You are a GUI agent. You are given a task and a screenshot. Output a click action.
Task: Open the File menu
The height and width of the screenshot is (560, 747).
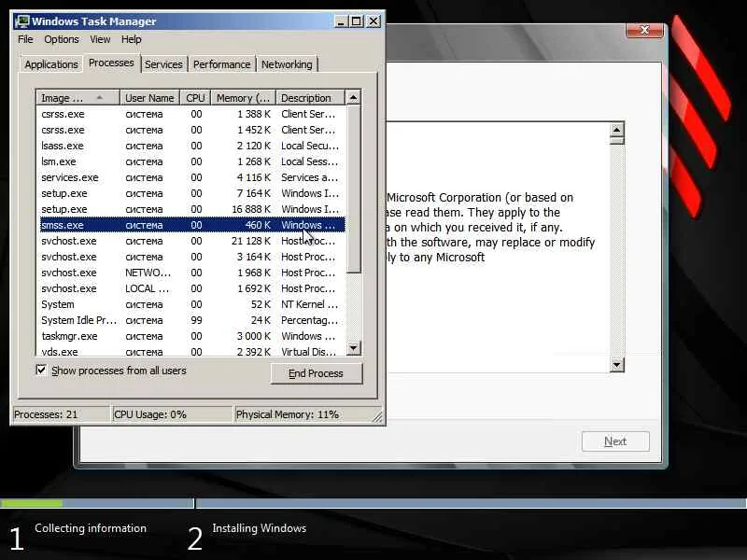click(x=25, y=39)
